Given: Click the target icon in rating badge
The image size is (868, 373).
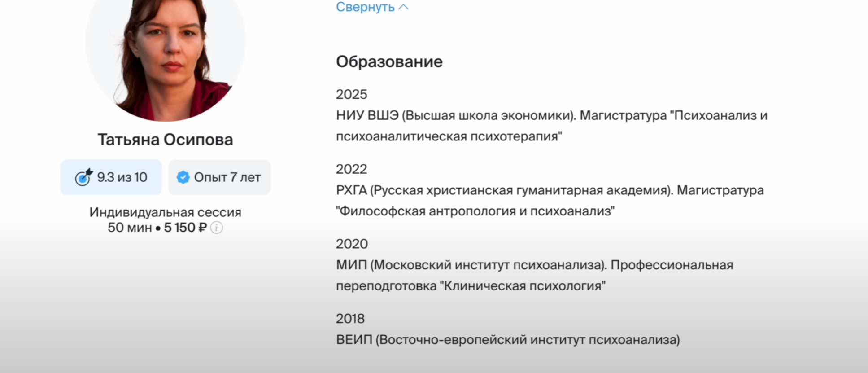Looking at the screenshot, I should (x=83, y=177).
